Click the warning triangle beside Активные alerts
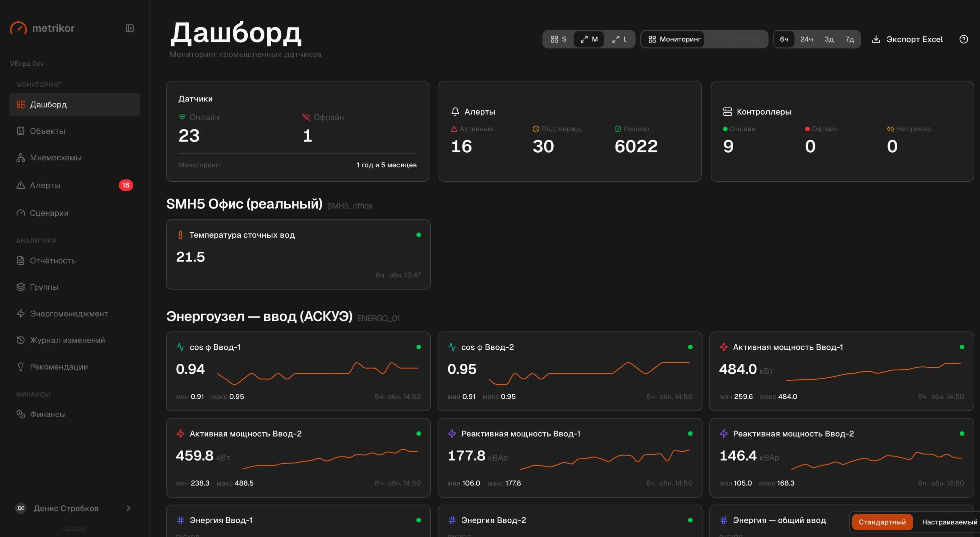The height and width of the screenshot is (537, 980). (454, 129)
